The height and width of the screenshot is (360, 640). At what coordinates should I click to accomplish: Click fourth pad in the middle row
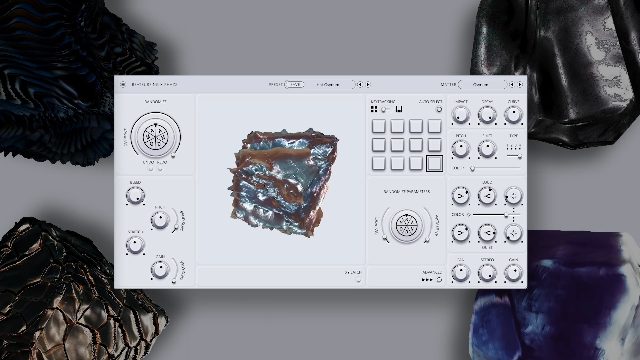click(434, 144)
